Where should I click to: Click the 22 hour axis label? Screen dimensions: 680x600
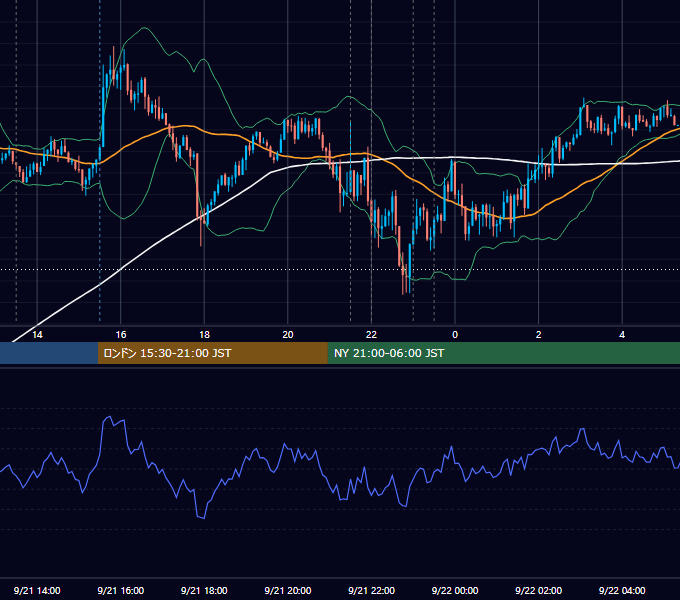coord(371,335)
